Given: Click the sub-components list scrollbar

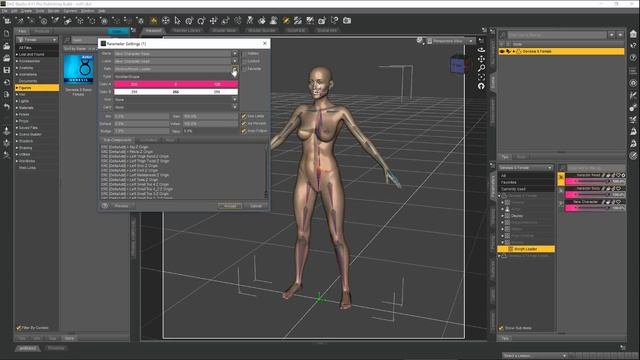Looking at the screenshot, I should click(267, 171).
